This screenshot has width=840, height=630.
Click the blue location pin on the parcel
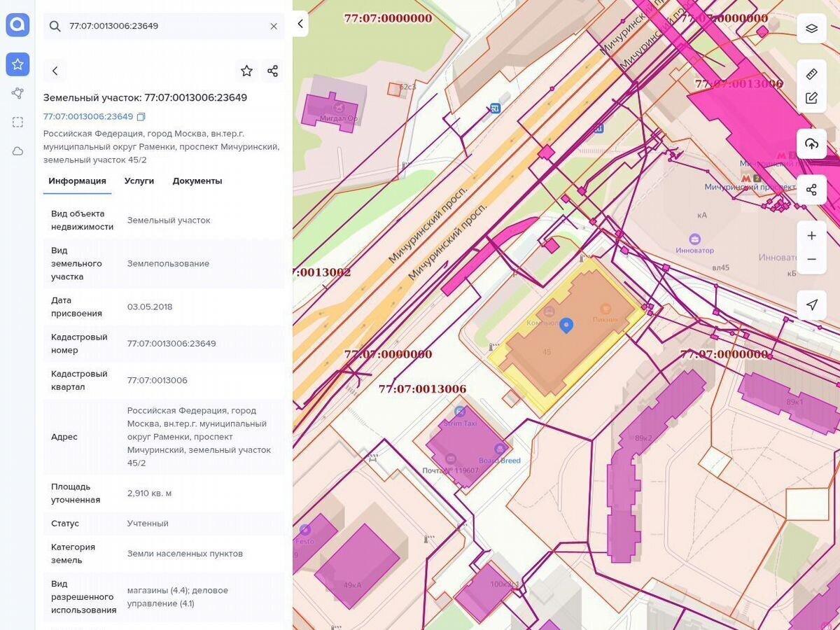566,325
